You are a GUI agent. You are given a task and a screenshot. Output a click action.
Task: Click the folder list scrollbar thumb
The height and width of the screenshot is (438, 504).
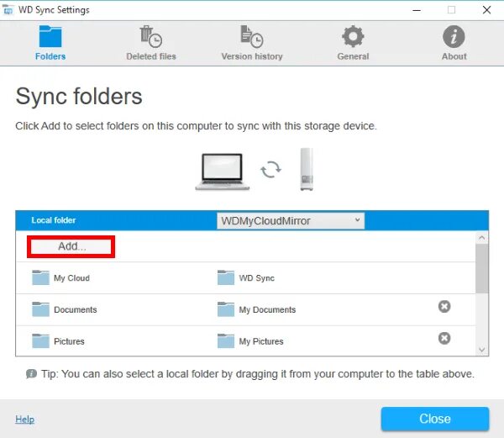tap(481, 268)
